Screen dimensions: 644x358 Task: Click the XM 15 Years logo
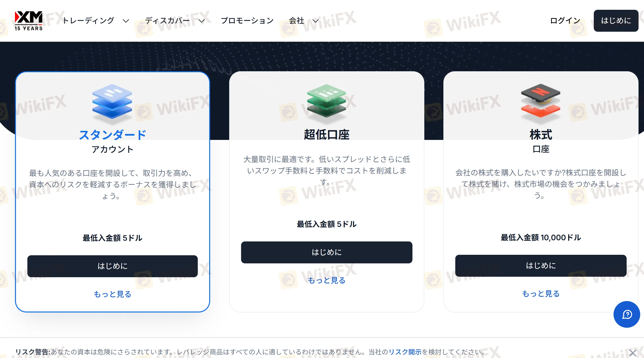click(29, 21)
